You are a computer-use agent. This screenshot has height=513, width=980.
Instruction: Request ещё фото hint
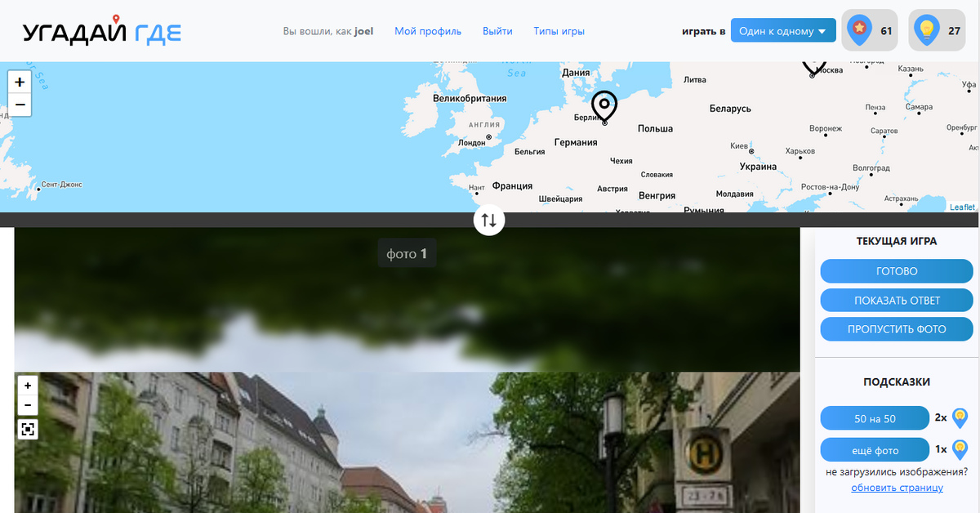click(x=875, y=450)
